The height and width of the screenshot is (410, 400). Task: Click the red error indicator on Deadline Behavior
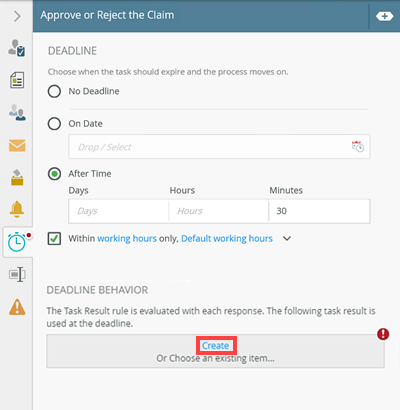383,334
